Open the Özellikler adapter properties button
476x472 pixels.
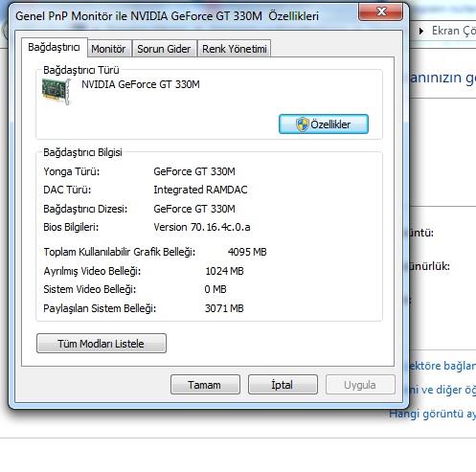[324, 124]
